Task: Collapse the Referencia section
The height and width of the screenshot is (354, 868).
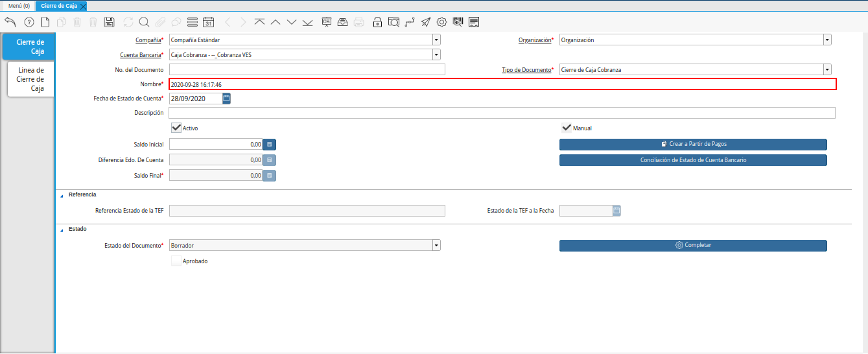Action: point(62,195)
